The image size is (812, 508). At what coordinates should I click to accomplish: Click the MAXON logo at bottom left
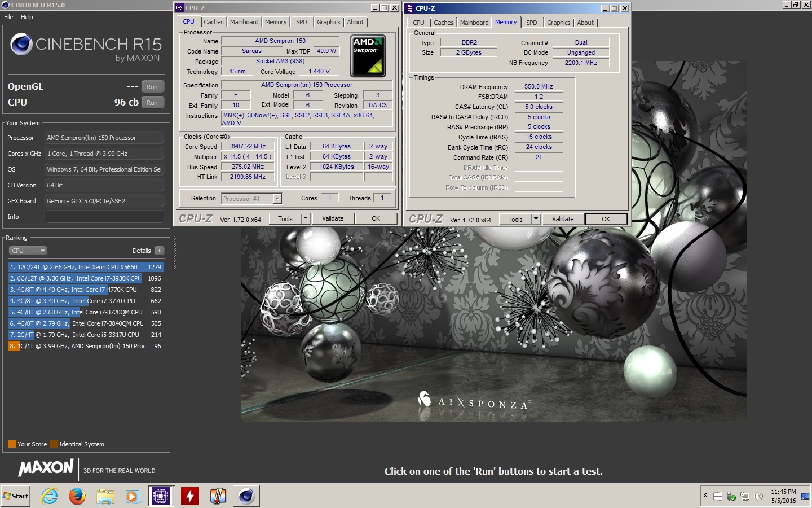[x=46, y=468]
